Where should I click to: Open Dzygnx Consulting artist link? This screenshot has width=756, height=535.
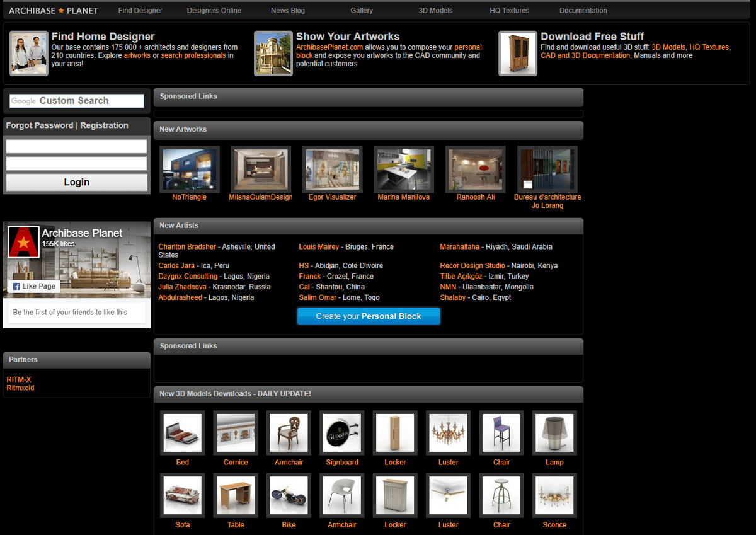click(x=188, y=277)
